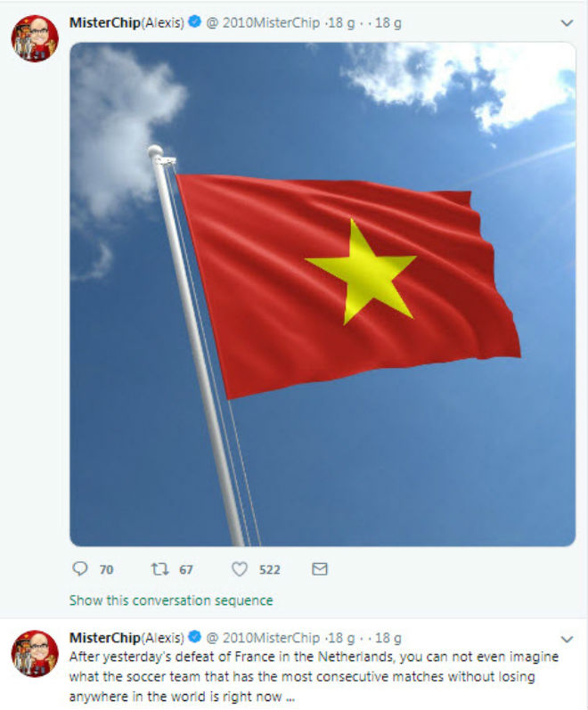Open the Vietnam flag image
The height and width of the screenshot is (710, 588).
click(323, 294)
